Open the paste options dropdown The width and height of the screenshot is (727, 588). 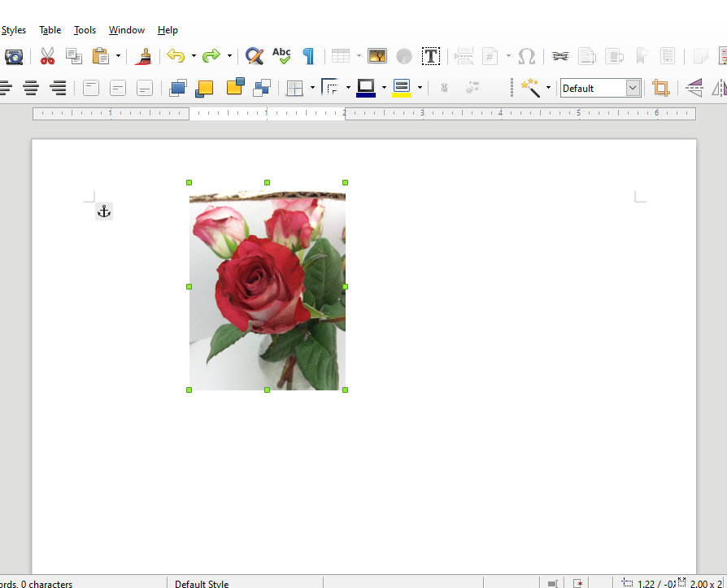tap(118, 56)
